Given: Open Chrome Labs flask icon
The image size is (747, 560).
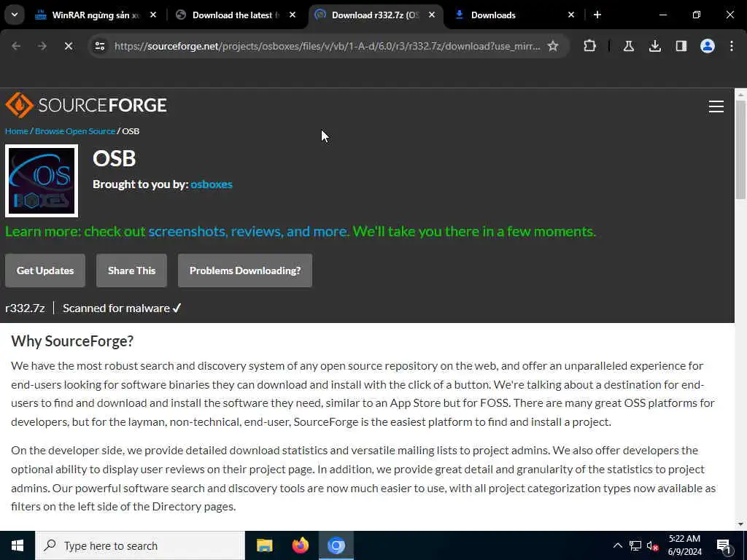Looking at the screenshot, I should pyautogui.click(x=629, y=46).
